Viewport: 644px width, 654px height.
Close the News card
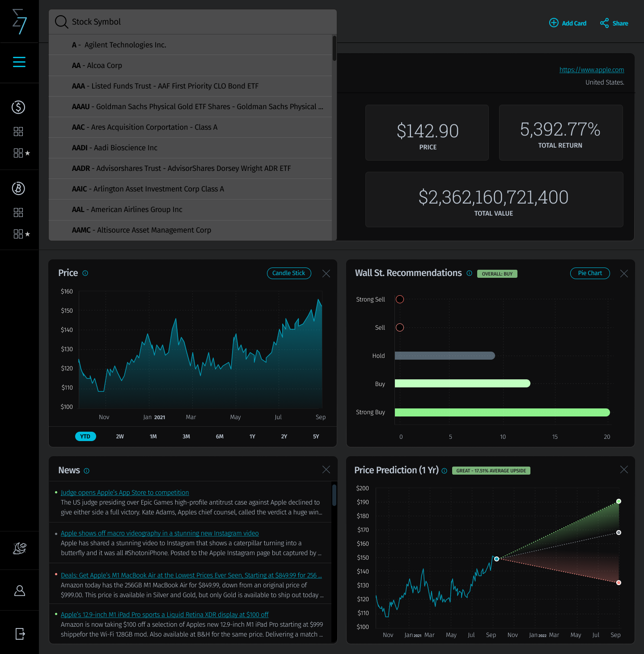point(326,469)
